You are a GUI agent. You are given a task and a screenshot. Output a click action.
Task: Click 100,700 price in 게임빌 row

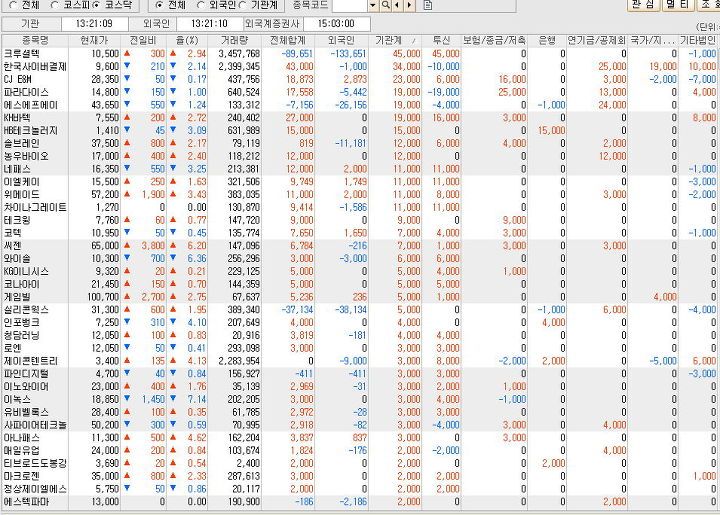pos(103,297)
